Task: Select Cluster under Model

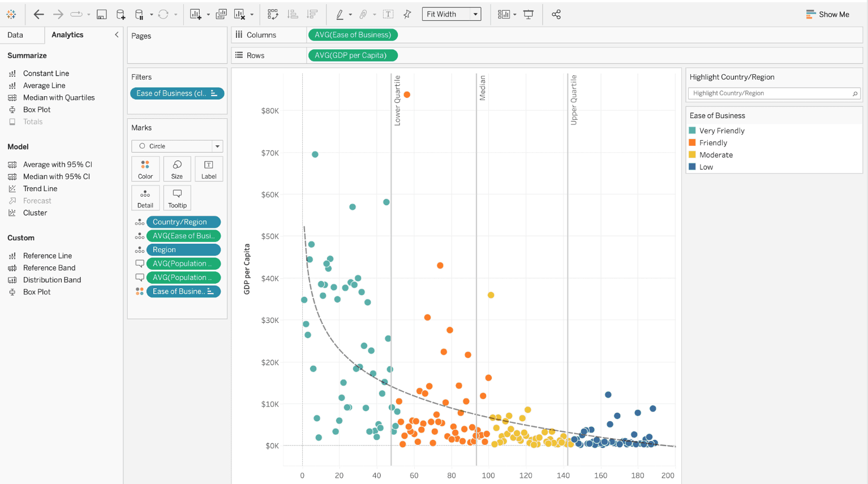Action: (x=35, y=213)
